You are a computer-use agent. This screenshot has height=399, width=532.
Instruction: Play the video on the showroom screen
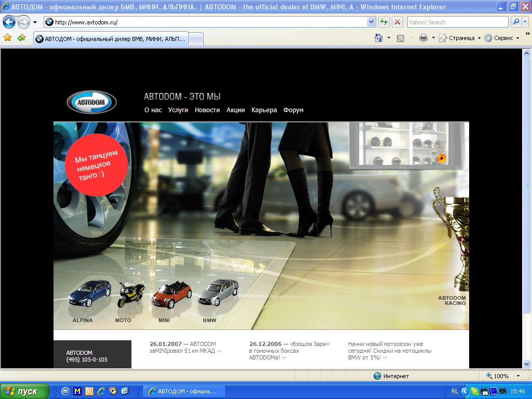pos(441,158)
